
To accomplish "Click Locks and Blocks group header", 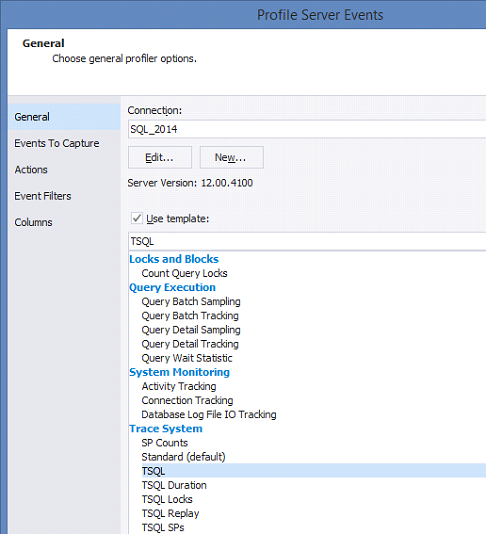I will coord(174,259).
